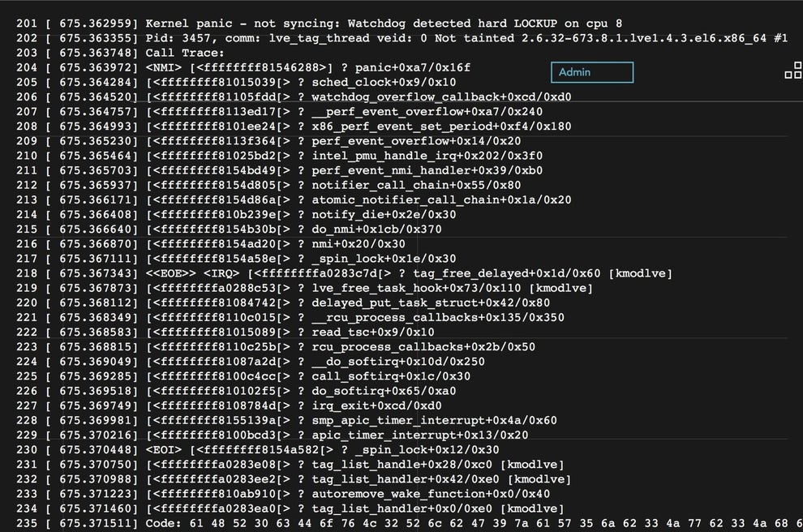Click the smp_apic_timer_interrupt line
Viewport: 803px width, 532px height.
click(x=434, y=420)
